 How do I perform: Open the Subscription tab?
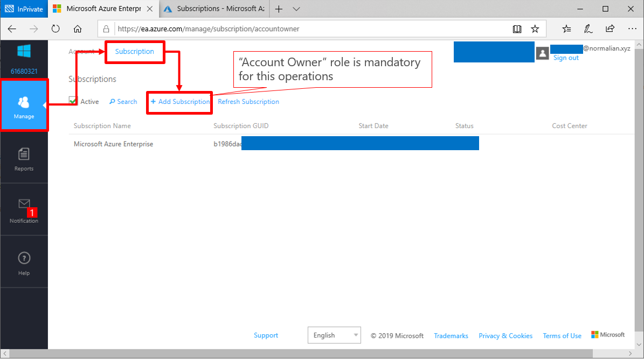134,51
